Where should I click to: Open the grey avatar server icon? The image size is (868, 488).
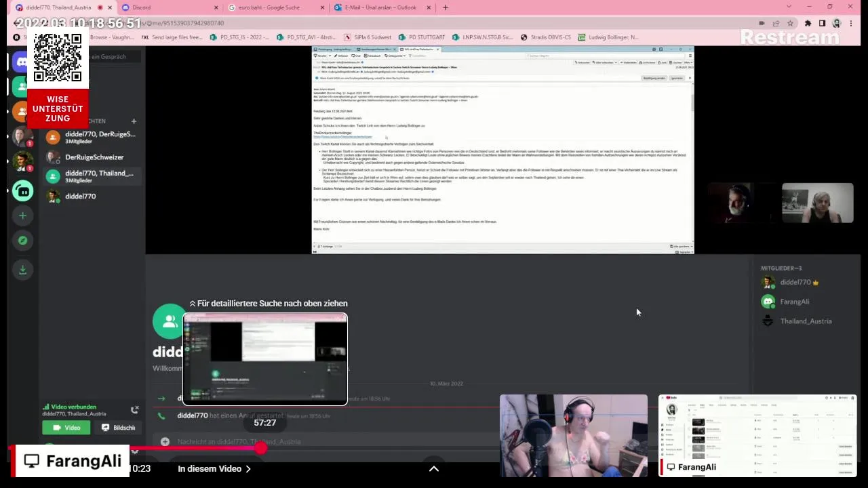click(x=22, y=135)
